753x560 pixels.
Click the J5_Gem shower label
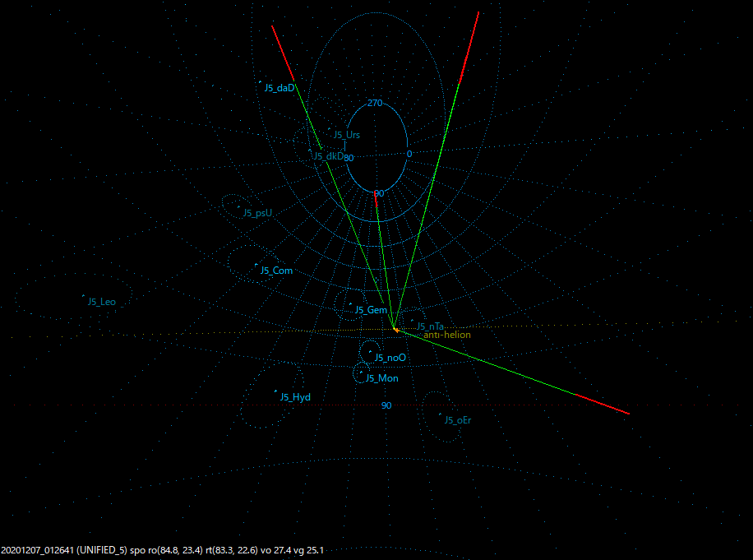371,310
